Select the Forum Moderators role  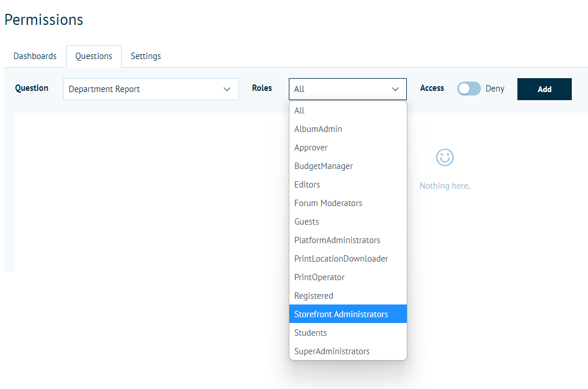pos(348,203)
